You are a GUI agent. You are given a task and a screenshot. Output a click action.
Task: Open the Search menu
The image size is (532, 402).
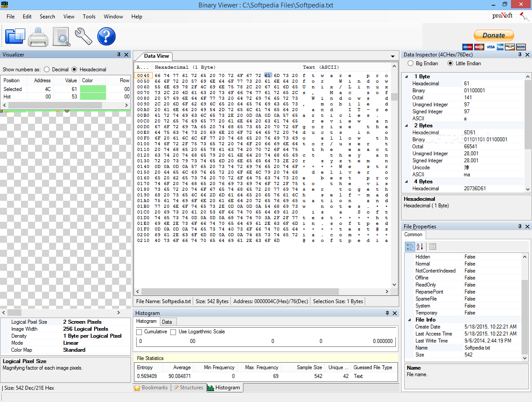pos(47,17)
